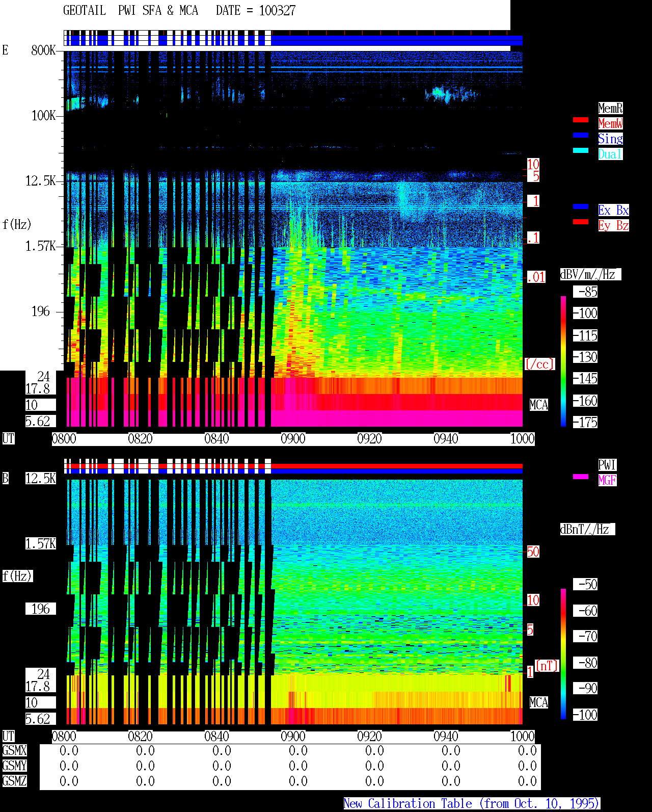652x812 pixels.
Task: Click the GSMZ row label
Action: [x=15, y=781]
